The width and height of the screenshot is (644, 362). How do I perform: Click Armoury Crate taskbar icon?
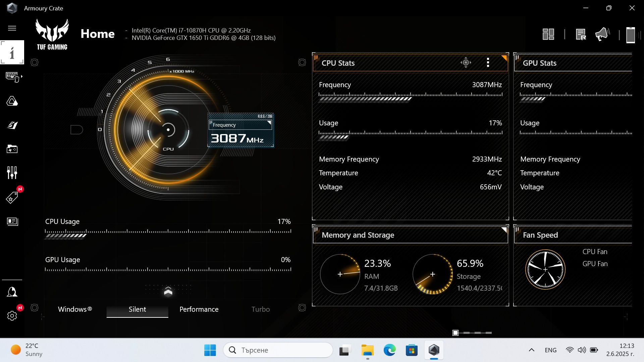click(x=434, y=350)
